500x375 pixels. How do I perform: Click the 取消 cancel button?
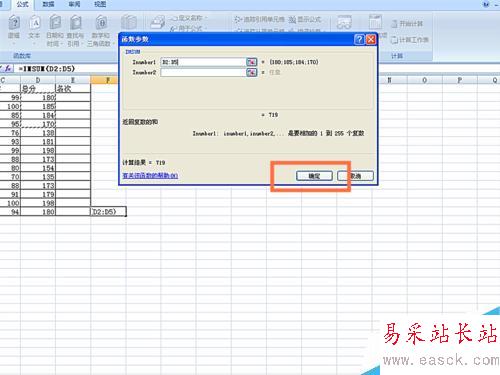pos(355,176)
